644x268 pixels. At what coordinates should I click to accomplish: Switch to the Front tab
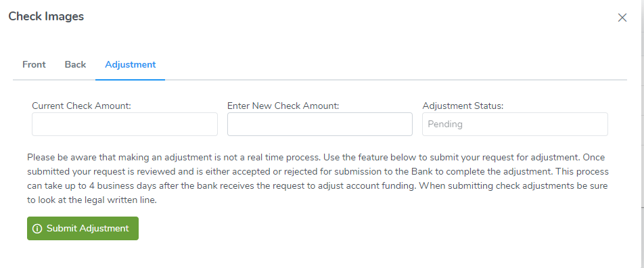pyautogui.click(x=34, y=64)
